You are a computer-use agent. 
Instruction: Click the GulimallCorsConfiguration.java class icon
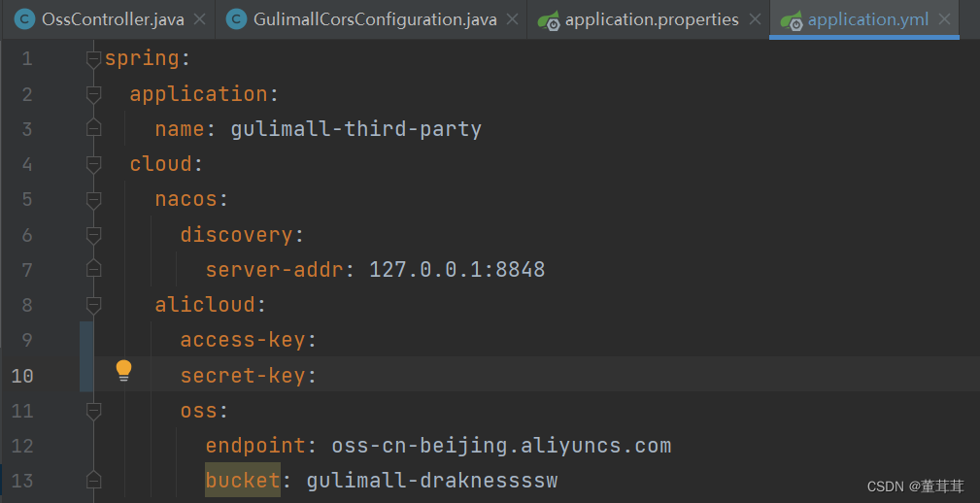tap(235, 19)
